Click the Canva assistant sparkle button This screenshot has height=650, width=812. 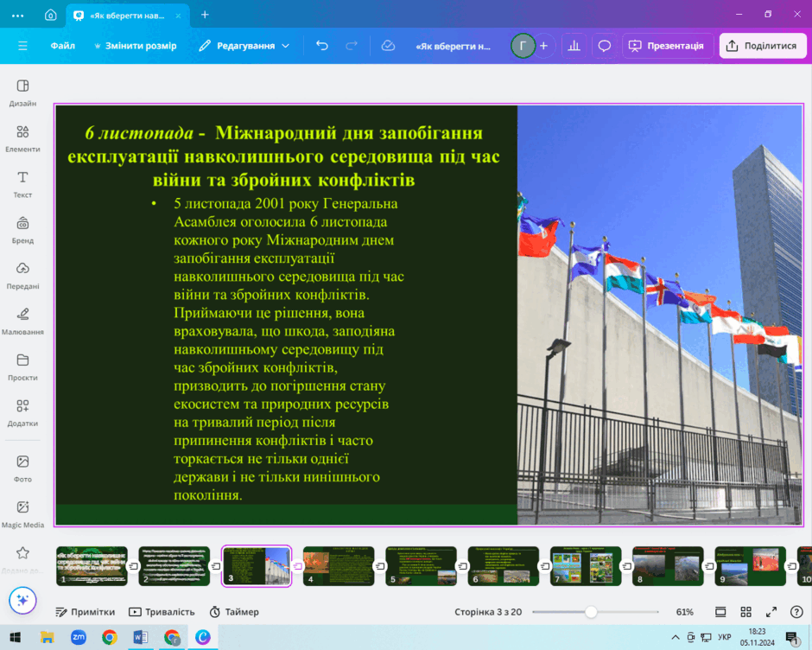22,600
